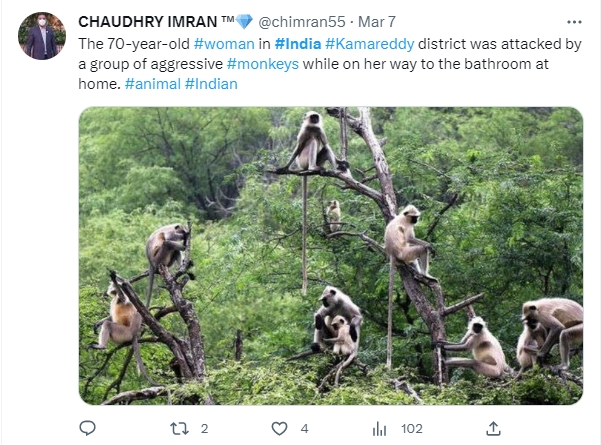Open the #animal hashtag
601x445 pixels.
coord(153,84)
